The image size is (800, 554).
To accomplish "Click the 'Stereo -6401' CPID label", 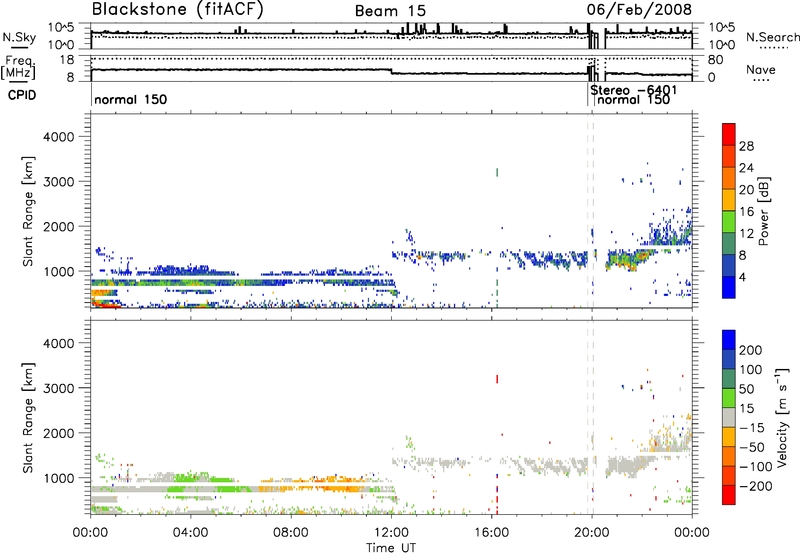I will point(634,90).
